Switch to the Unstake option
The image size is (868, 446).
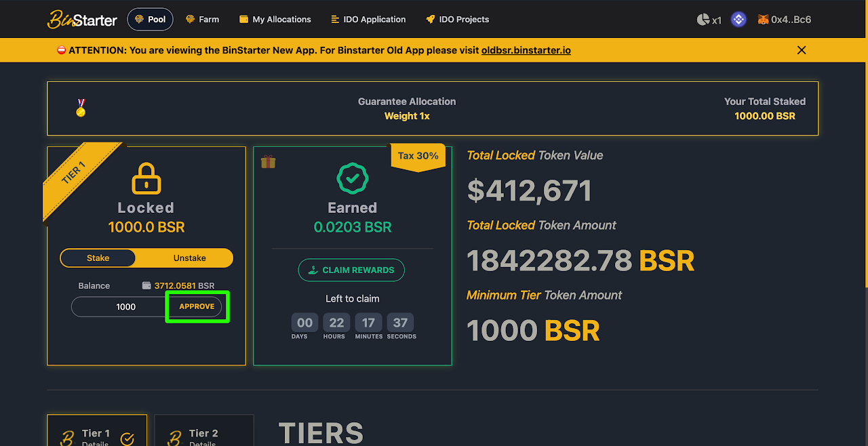pyautogui.click(x=189, y=258)
